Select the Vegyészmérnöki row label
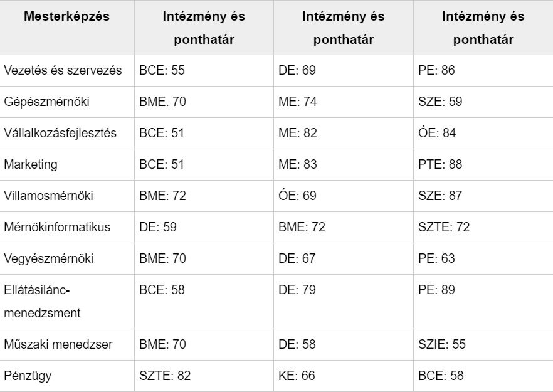Viewport: 553px width, 392px height. [47, 258]
